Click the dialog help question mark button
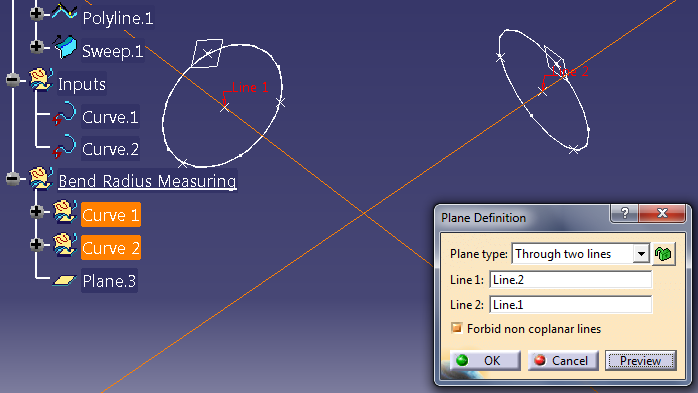 click(624, 213)
